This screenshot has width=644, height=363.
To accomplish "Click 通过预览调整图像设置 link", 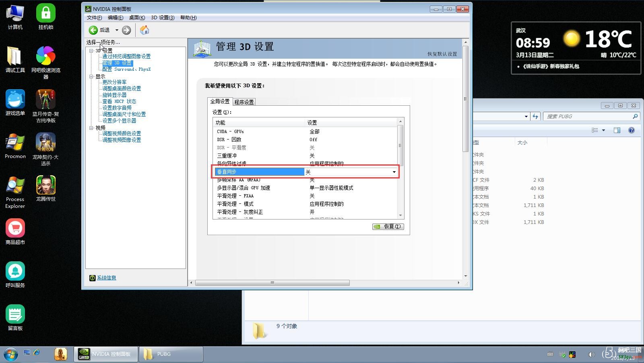I will pyautogui.click(x=126, y=57).
